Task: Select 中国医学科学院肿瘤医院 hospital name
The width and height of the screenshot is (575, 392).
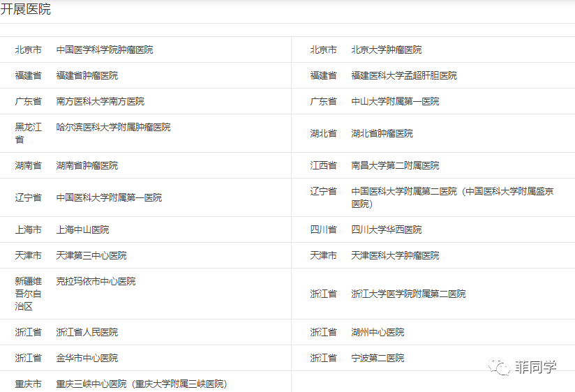Action: click(x=105, y=50)
